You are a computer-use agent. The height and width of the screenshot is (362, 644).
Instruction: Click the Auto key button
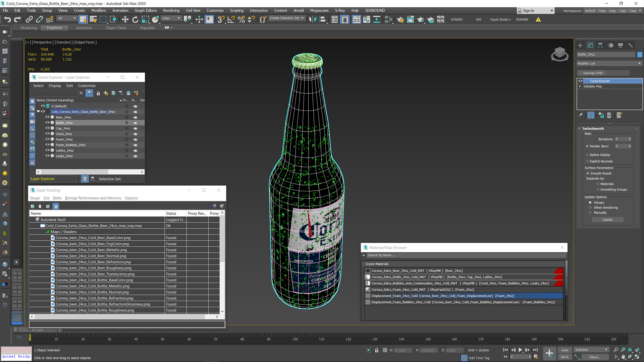(565, 350)
